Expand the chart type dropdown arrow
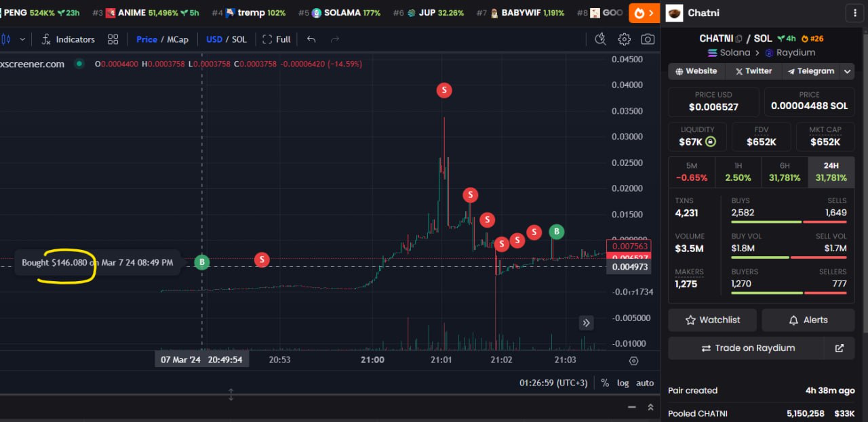Viewport: 868px width, 422px height. pyautogui.click(x=22, y=39)
